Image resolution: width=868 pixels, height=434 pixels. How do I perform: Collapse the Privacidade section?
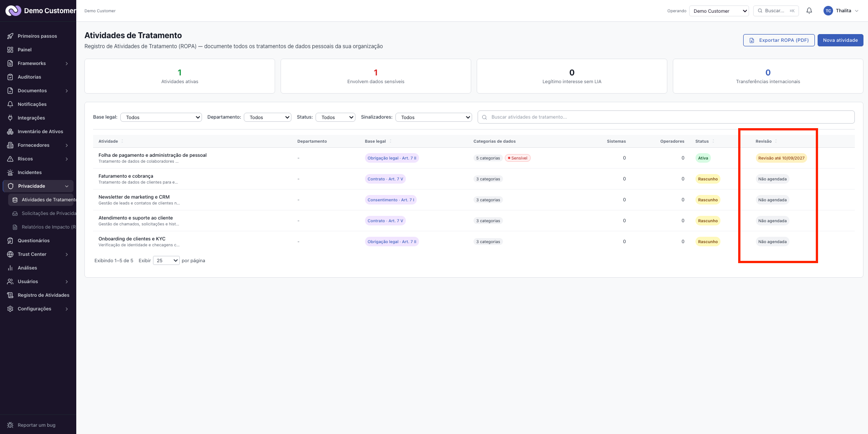coord(38,186)
